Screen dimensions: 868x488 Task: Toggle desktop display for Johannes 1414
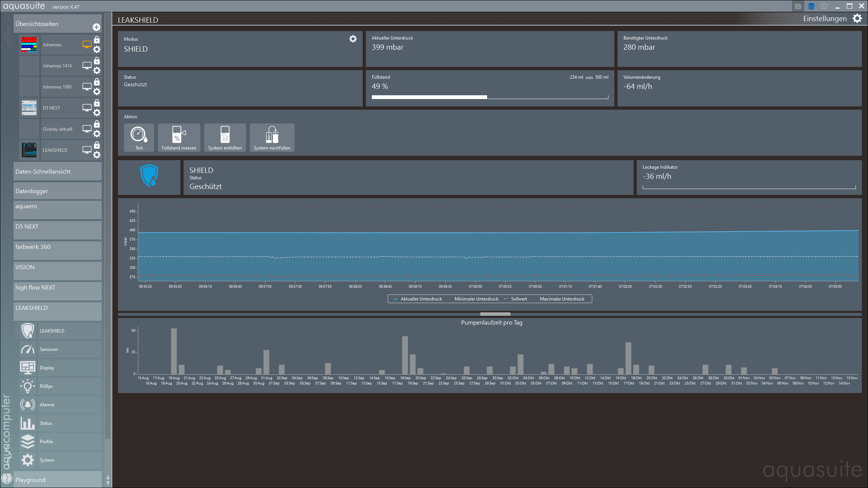[87, 66]
